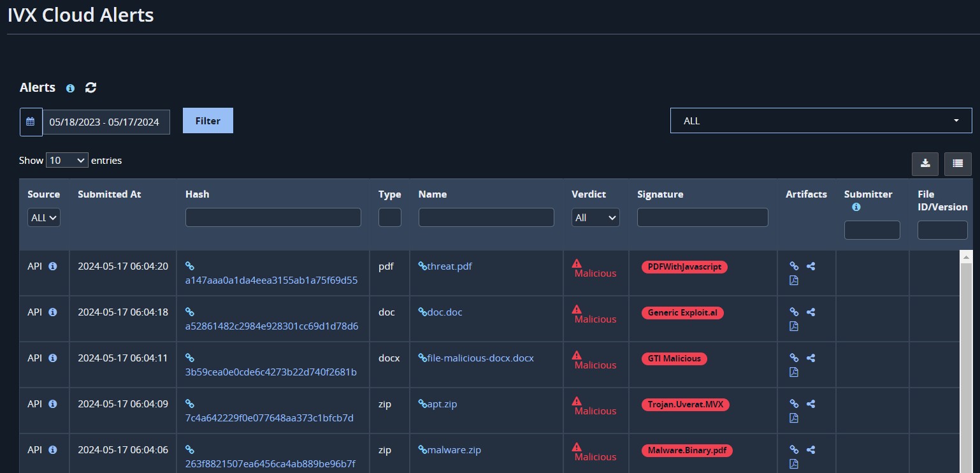The image size is (980, 473).
Task: Click the timestamp 2024-05-17 06:04:11
Action: coord(123,358)
